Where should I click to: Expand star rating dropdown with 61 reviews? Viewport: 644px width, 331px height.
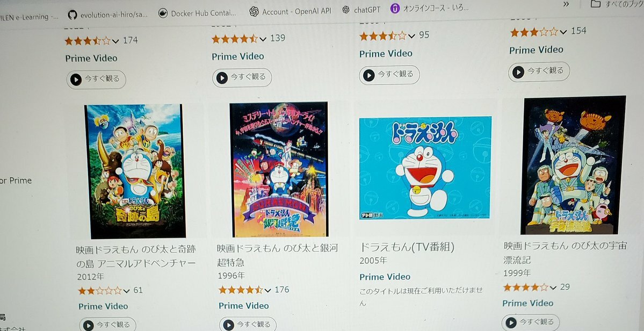coord(127,291)
